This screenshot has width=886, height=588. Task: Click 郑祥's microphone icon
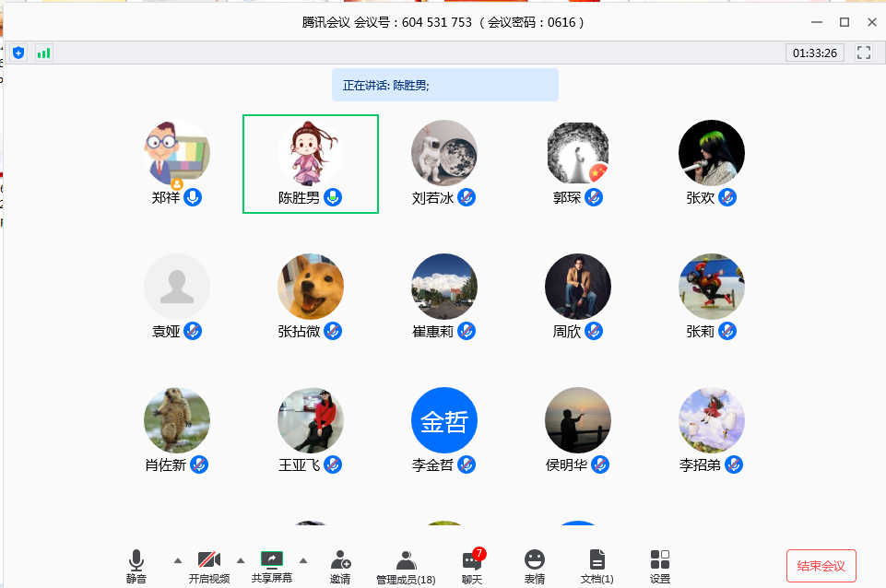(x=193, y=197)
